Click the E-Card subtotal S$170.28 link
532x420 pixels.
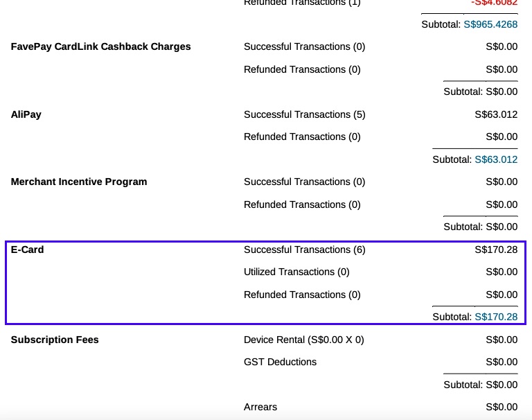(x=496, y=317)
